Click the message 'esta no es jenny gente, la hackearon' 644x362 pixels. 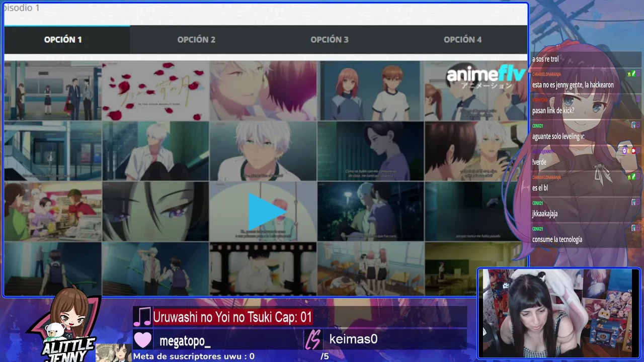point(573,85)
